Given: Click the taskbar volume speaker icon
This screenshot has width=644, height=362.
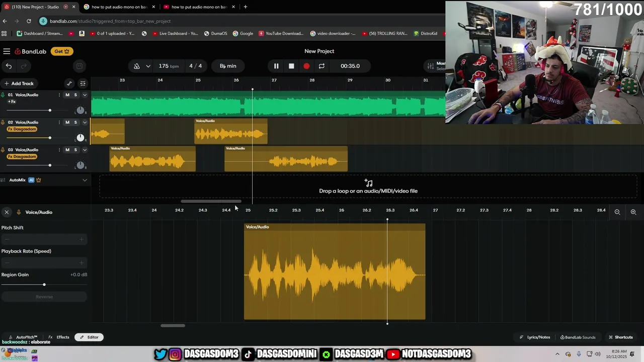Looking at the screenshot, I should point(598,354).
